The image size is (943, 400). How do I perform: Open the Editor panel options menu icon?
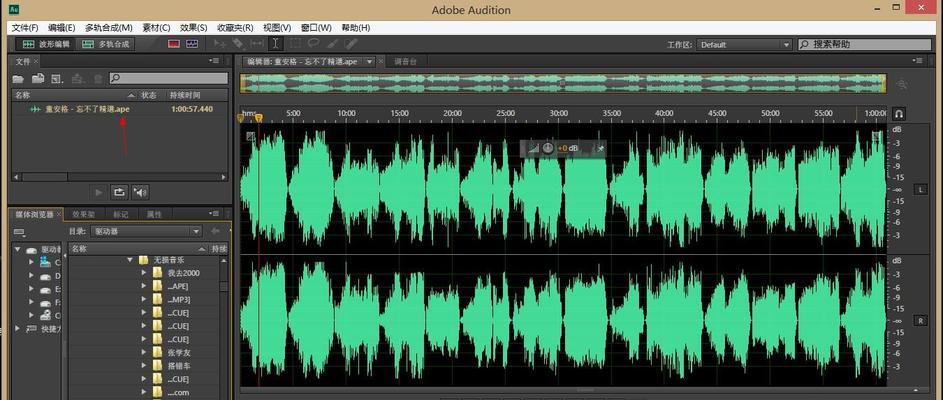pos(917,61)
